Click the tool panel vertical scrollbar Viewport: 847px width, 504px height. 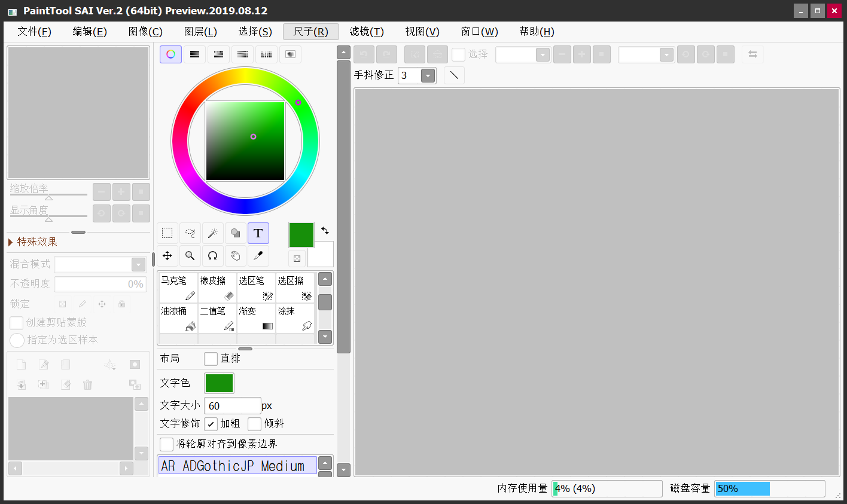(x=343, y=206)
